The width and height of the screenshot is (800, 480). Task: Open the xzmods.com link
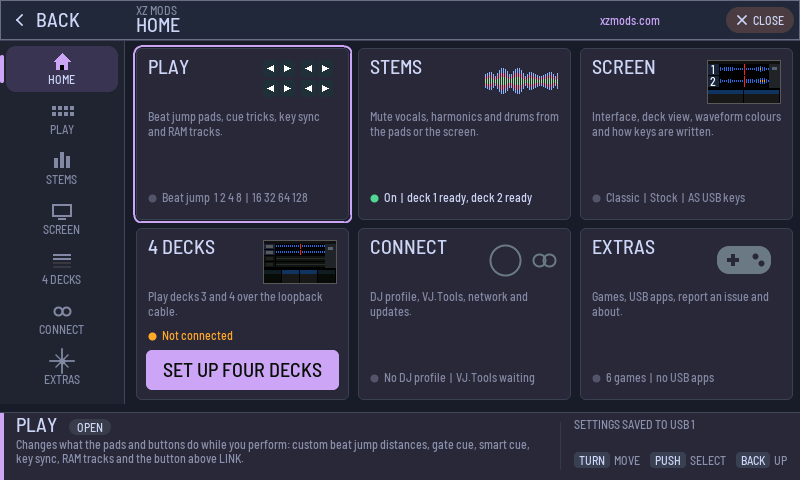pos(629,21)
